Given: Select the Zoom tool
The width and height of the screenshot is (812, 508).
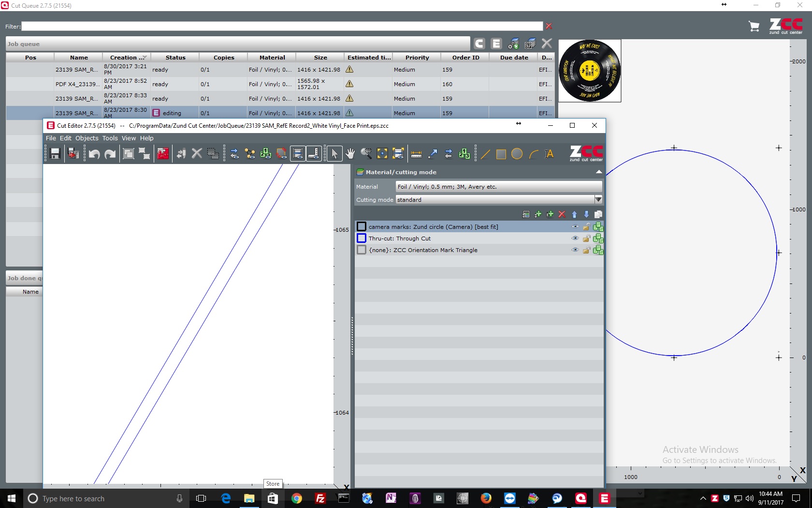Looking at the screenshot, I should pyautogui.click(x=366, y=154).
